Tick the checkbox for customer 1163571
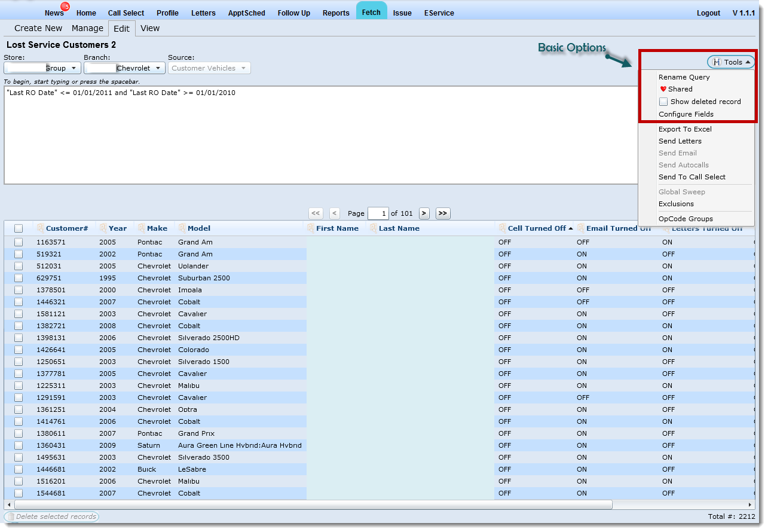 point(19,242)
